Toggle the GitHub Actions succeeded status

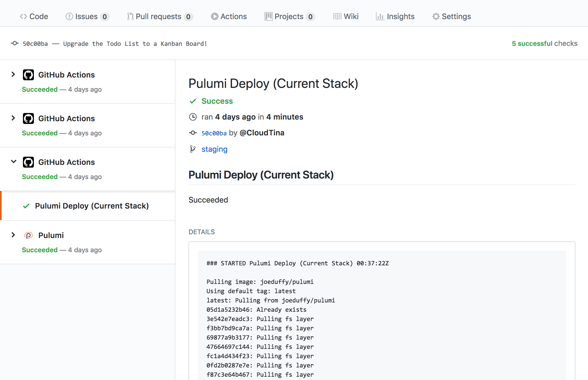13,162
